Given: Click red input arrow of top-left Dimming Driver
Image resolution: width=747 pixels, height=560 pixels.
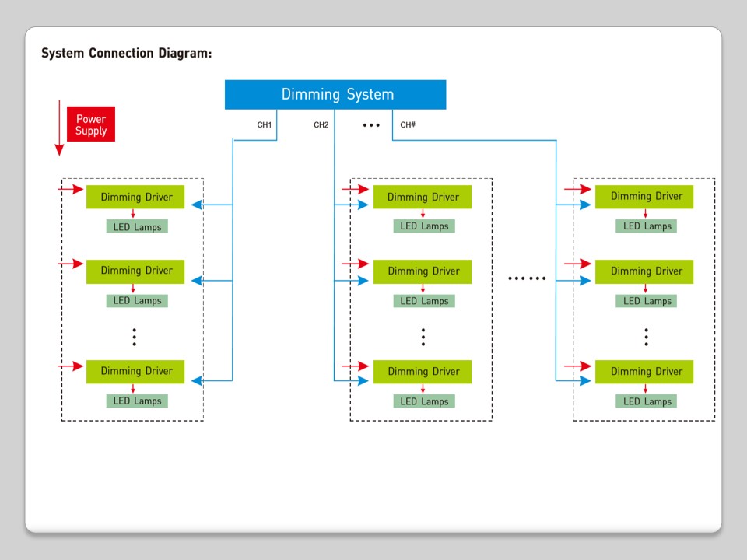Looking at the screenshot, I should point(71,189).
